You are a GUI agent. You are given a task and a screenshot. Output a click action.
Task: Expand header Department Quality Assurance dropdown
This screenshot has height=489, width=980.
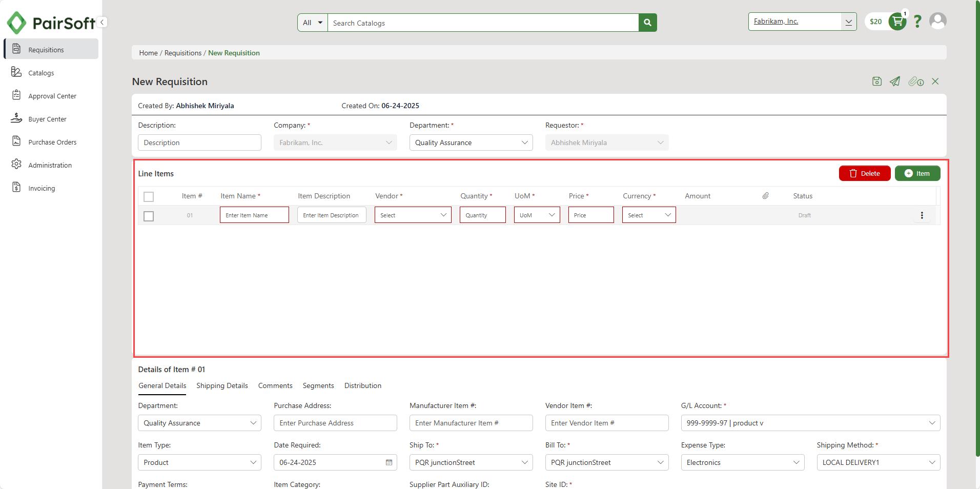pyautogui.click(x=471, y=142)
